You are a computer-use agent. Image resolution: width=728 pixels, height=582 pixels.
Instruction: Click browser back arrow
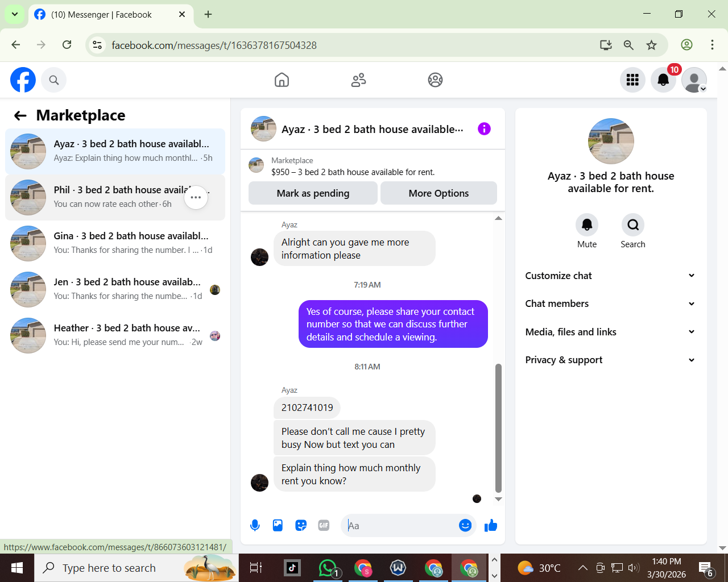[x=16, y=45]
